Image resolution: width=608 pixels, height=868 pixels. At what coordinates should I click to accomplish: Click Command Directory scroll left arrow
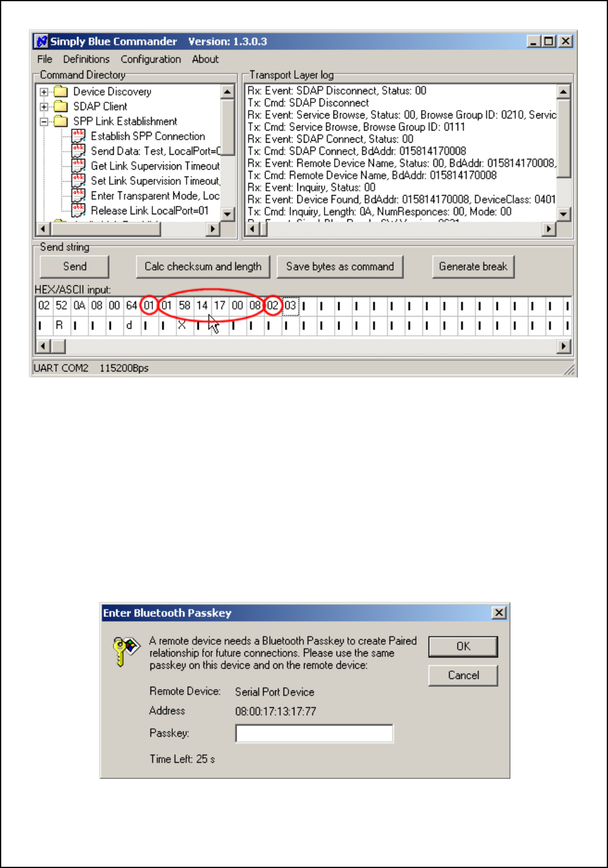[x=43, y=229]
